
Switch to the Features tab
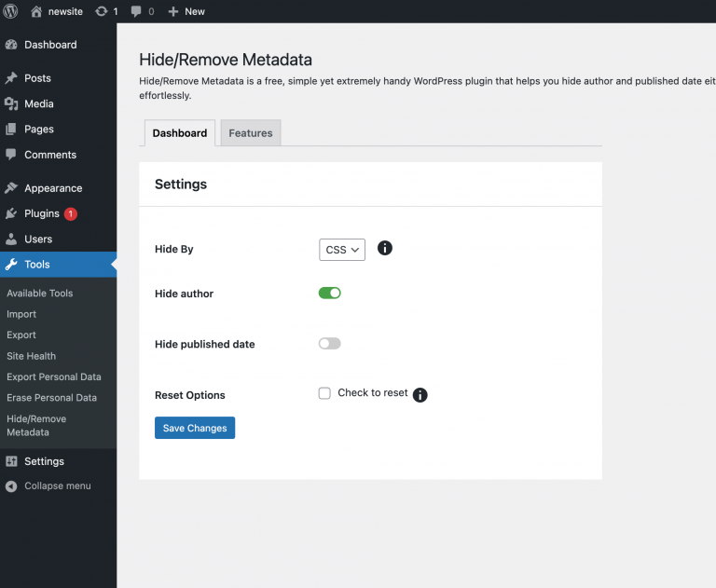(x=250, y=133)
